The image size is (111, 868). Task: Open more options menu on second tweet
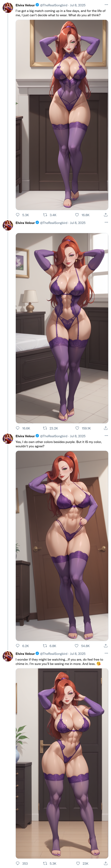pyautogui.click(x=106, y=222)
